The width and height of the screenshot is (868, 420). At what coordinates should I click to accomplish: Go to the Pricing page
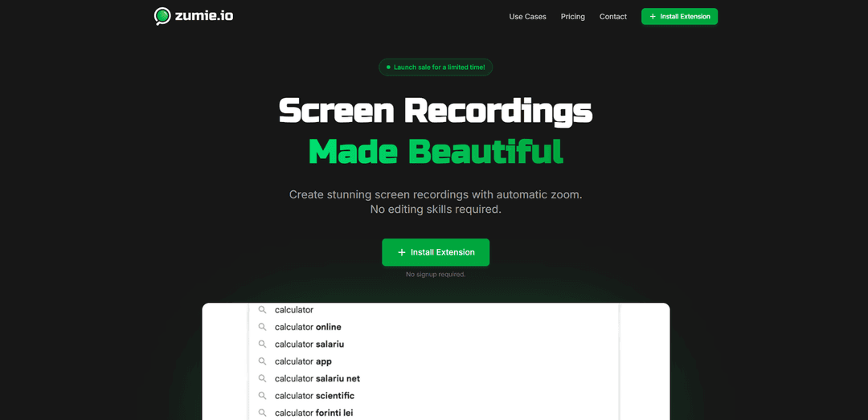pyautogui.click(x=573, y=17)
